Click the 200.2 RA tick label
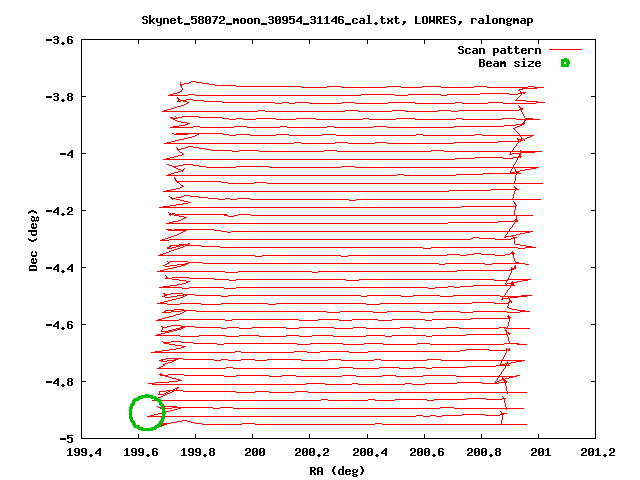Image resolution: width=640 pixels, height=480 pixels. click(x=312, y=452)
